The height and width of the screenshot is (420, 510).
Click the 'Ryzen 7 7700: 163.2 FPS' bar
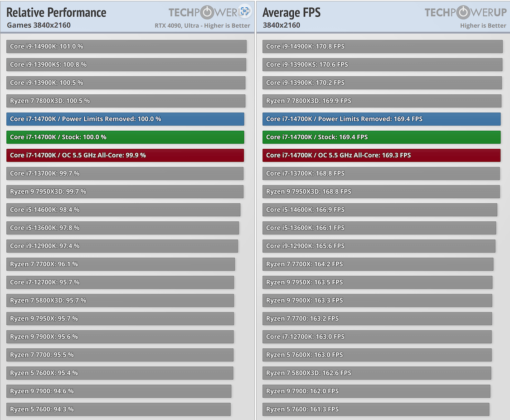click(377, 319)
